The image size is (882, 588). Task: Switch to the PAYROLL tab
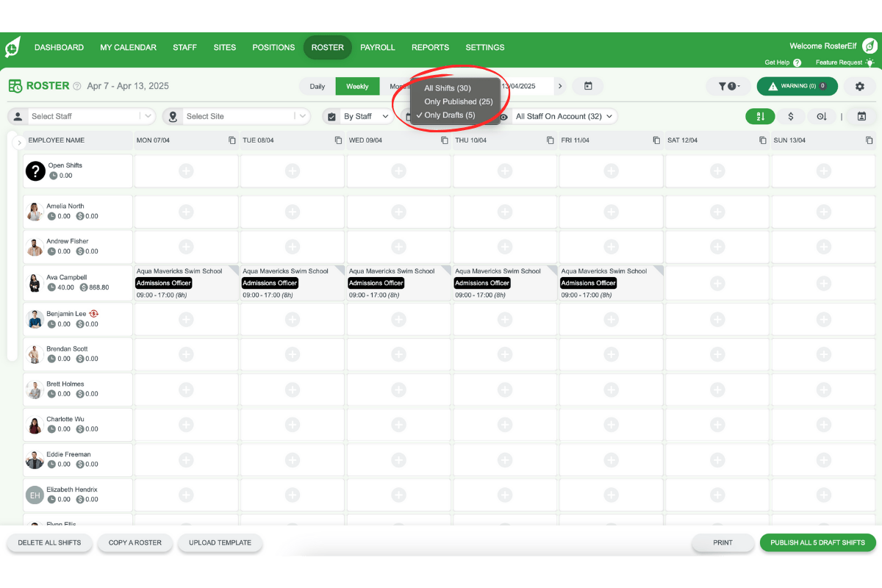pos(377,47)
